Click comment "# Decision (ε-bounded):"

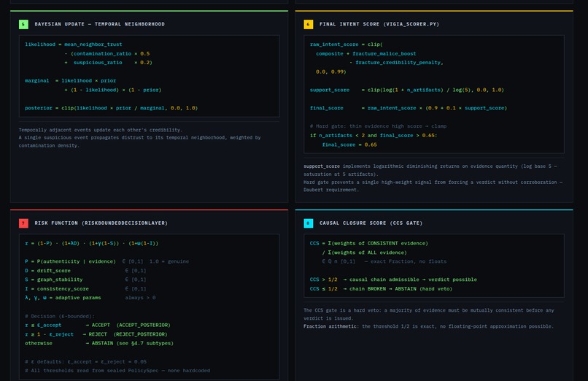coord(60,316)
